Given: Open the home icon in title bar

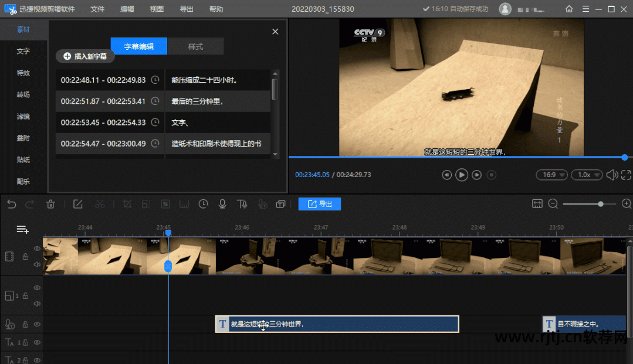Looking at the screenshot, I should point(569,9).
